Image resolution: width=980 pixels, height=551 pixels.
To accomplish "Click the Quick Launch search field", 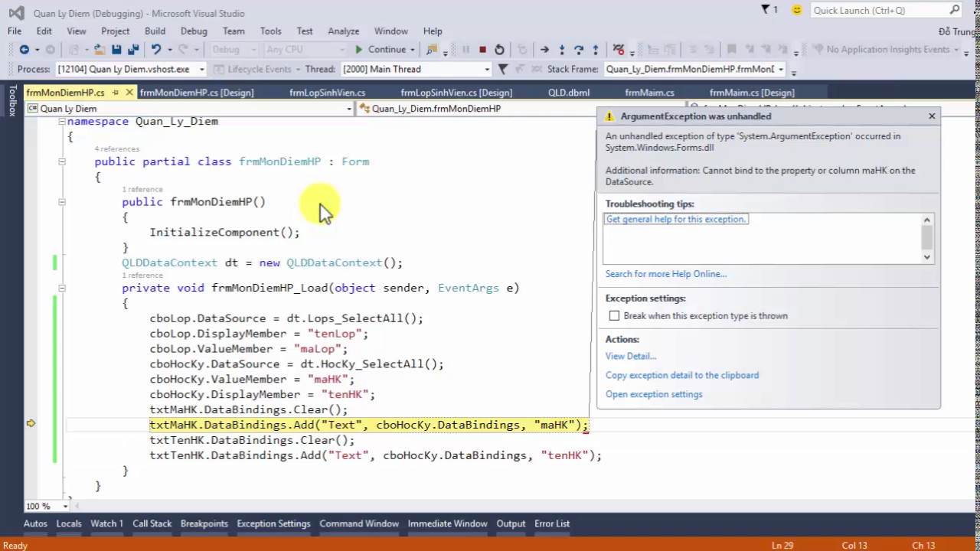I will tap(879, 11).
